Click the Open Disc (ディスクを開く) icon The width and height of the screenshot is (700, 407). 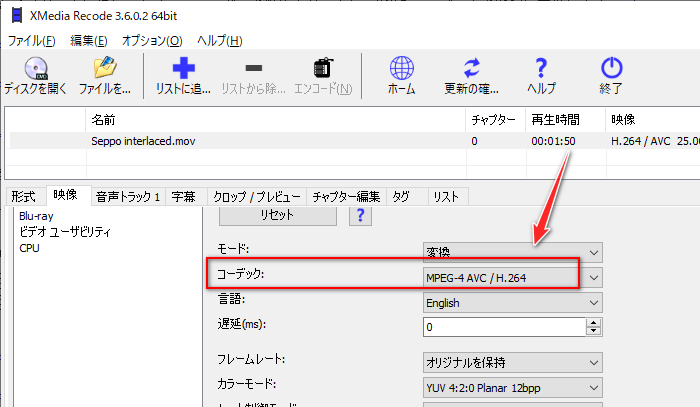[36, 68]
